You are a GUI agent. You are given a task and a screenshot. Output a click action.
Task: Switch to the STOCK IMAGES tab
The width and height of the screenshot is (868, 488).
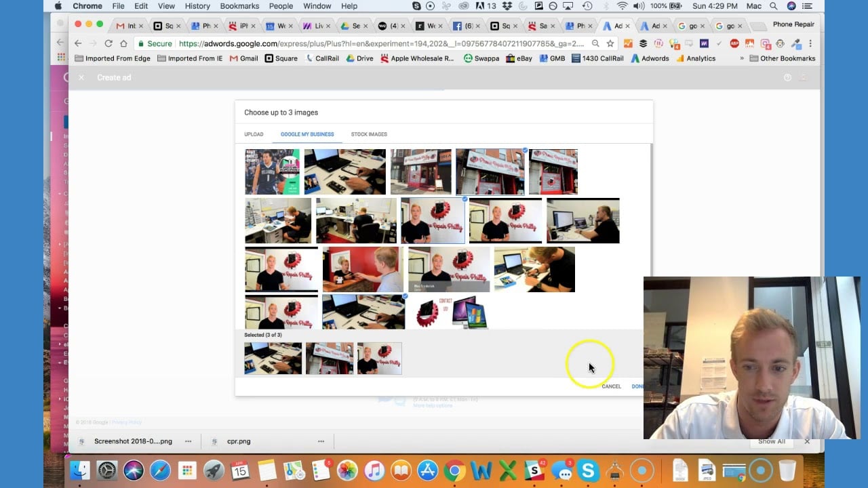[x=369, y=134]
